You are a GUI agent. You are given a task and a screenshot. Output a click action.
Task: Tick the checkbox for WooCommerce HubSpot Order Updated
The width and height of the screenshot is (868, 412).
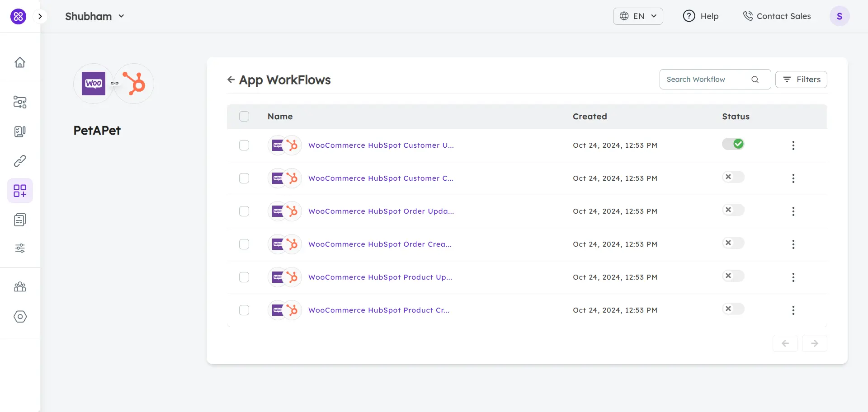pos(244,211)
